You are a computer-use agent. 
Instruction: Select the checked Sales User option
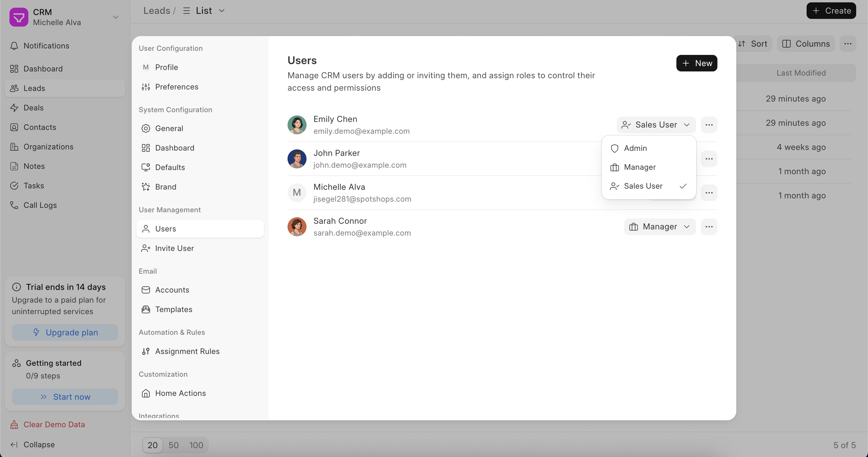click(643, 186)
